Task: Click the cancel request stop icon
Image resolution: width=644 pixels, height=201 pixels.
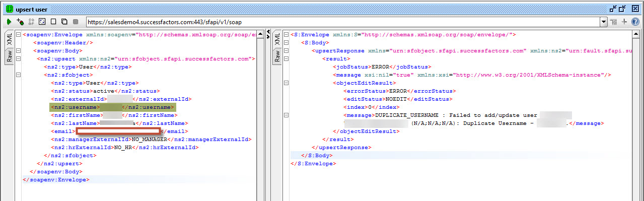Action: click(x=76, y=22)
